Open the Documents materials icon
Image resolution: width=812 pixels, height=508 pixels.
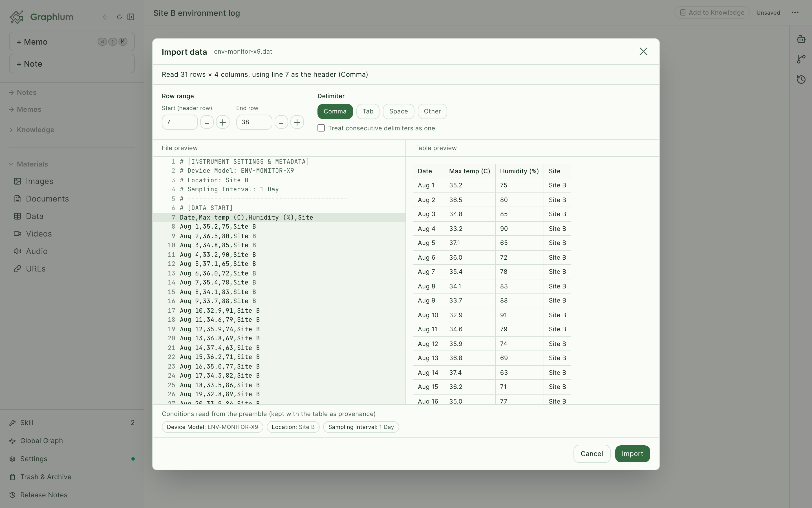point(17,199)
